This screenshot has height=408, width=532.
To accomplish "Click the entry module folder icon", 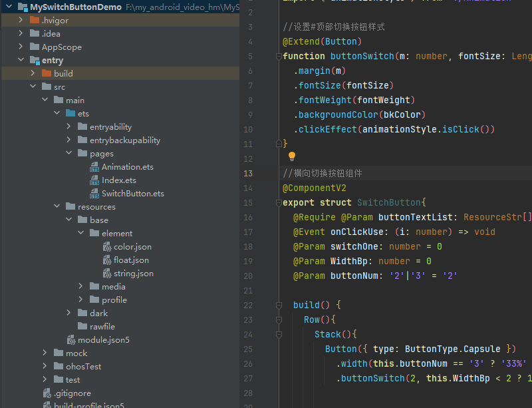I will pyautogui.click(x=35, y=61).
